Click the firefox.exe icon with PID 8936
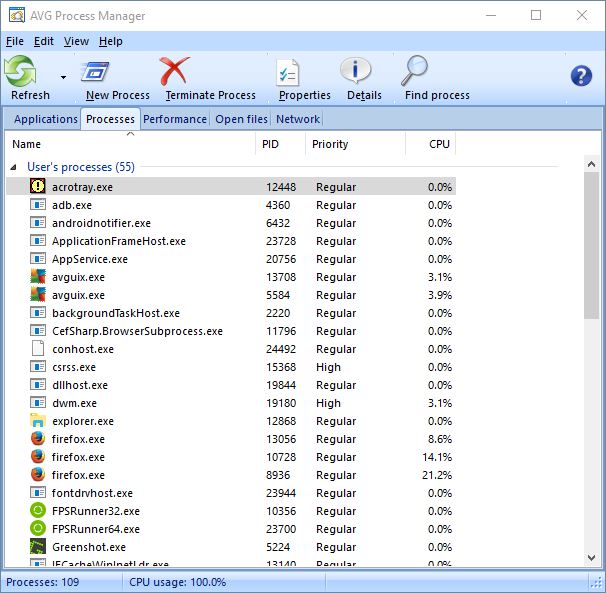 [38, 475]
